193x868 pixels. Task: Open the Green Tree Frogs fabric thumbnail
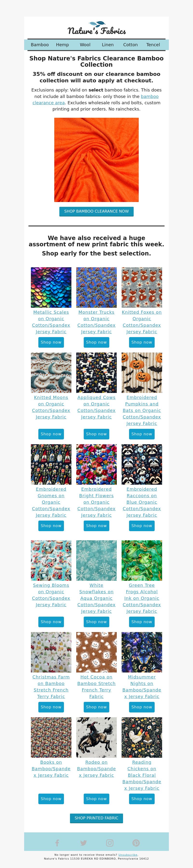tap(142, 560)
